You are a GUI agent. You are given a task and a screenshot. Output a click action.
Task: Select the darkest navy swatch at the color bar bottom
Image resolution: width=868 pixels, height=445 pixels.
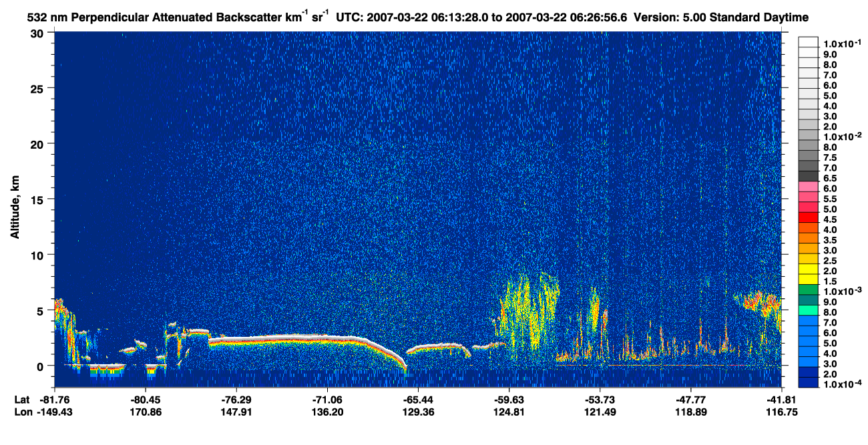point(808,382)
